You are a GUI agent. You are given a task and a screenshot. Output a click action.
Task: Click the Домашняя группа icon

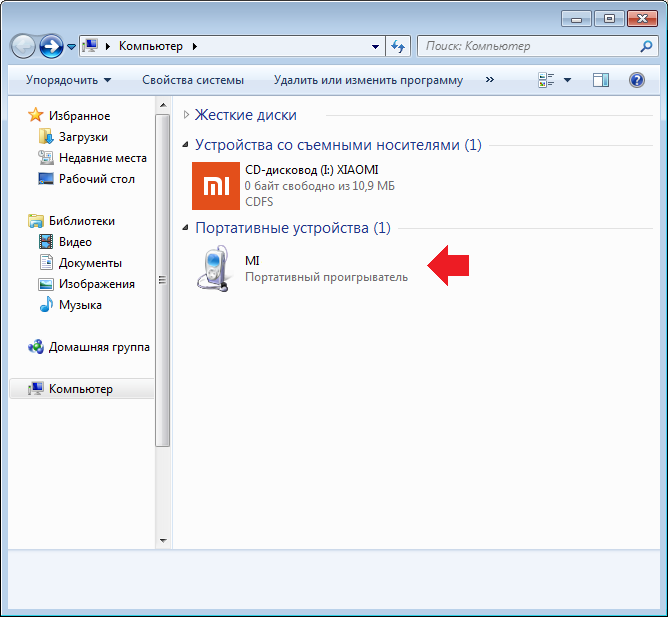[36, 347]
